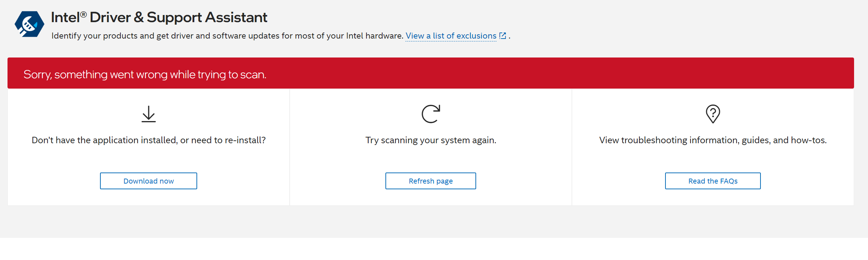Image resolution: width=868 pixels, height=260 pixels.
Task: Click the registered trademark symbol in the title
Action: [x=83, y=14]
